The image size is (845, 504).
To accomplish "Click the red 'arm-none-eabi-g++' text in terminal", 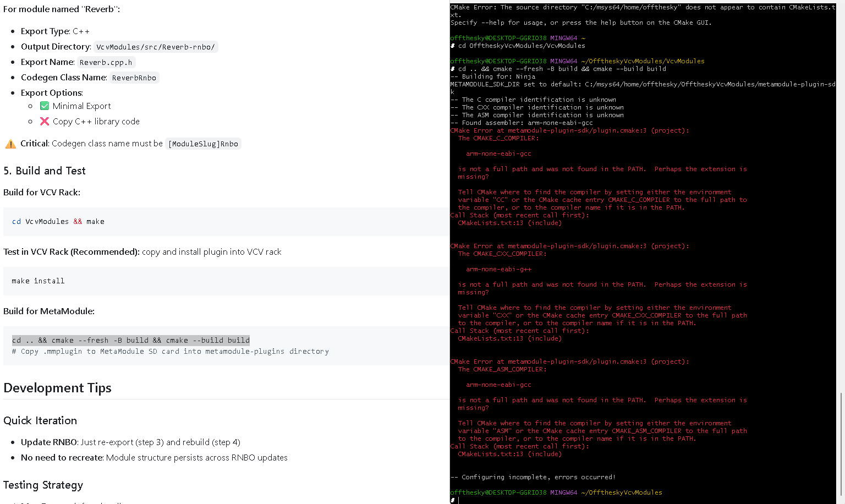I will [498, 269].
